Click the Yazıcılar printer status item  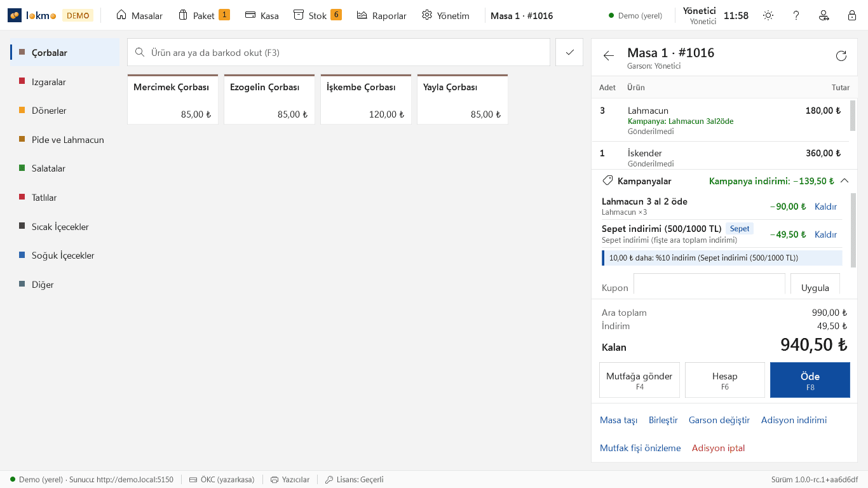click(290, 480)
